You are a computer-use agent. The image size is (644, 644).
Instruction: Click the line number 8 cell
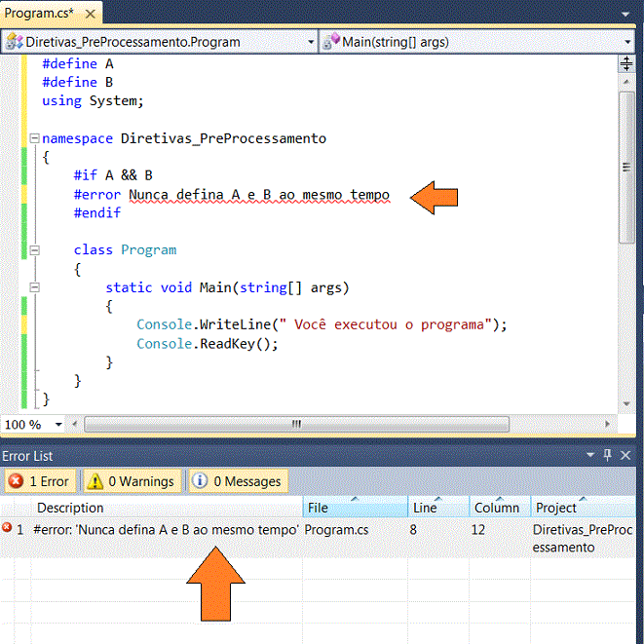click(413, 530)
